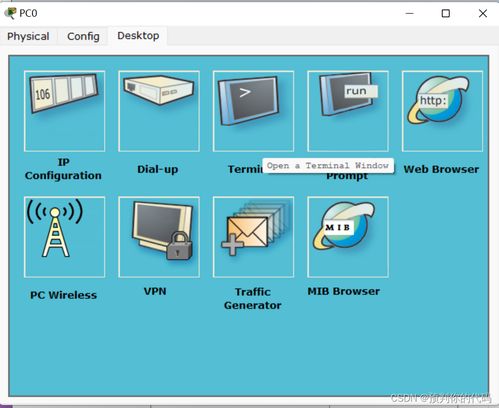
Task: Click the PC Wireless text label
Action: point(63,295)
